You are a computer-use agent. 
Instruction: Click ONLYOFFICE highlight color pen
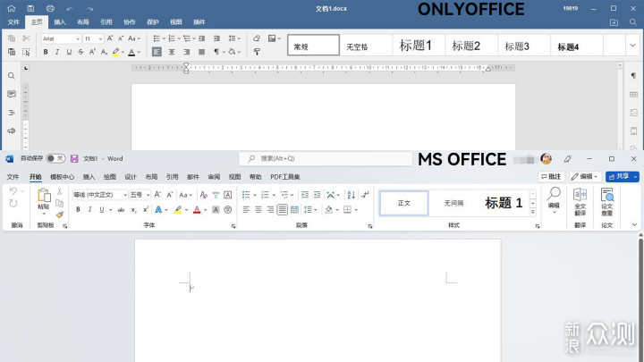tap(115, 52)
